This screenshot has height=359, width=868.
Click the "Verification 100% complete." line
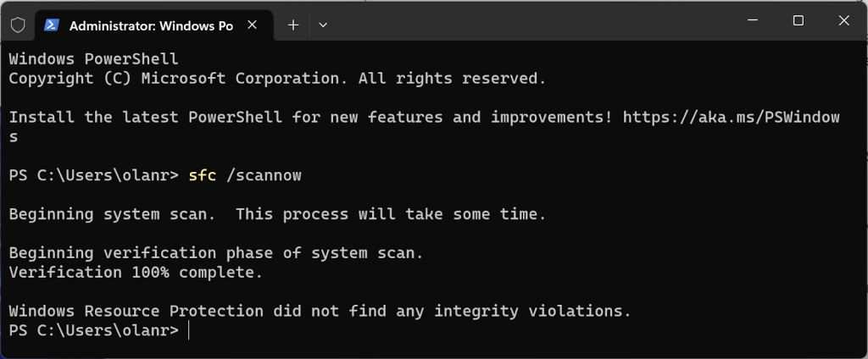136,273
